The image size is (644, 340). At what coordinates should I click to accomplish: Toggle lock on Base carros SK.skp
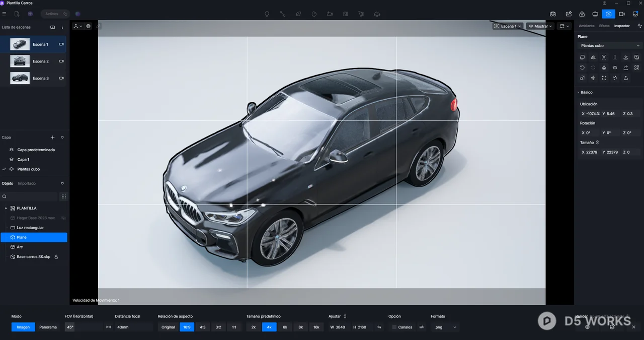pyautogui.click(x=56, y=257)
